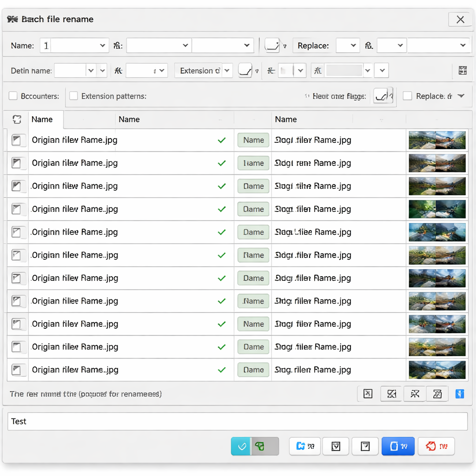
Task: Toggle the Replace checkbox in options row
Action: [x=407, y=96]
